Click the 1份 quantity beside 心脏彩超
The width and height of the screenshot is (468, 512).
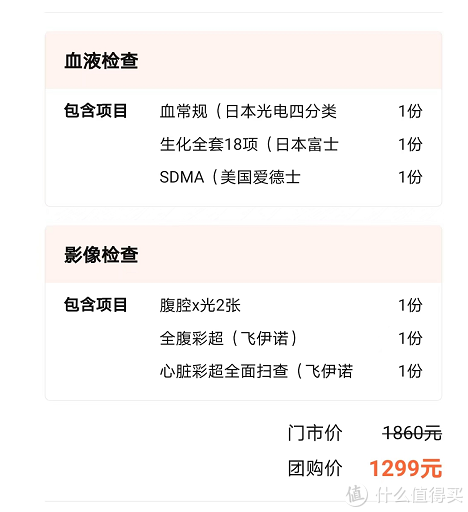(x=410, y=371)
